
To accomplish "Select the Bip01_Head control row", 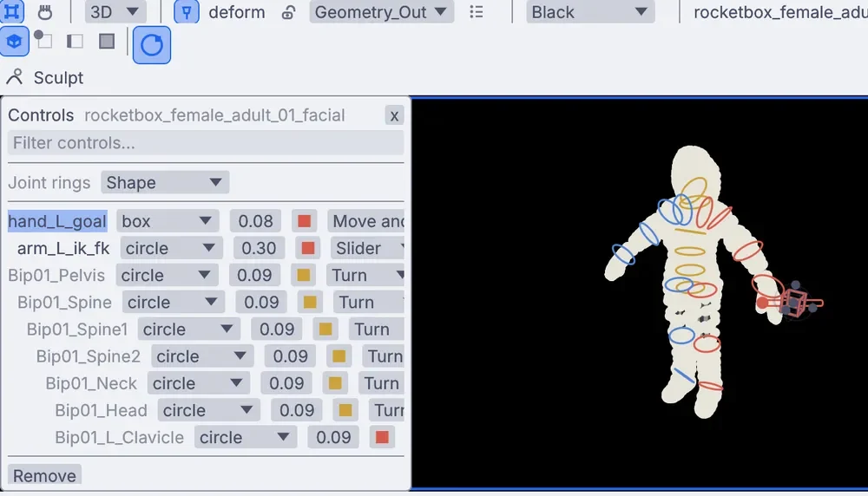I will pyautogui.click(x=101, y=411).
